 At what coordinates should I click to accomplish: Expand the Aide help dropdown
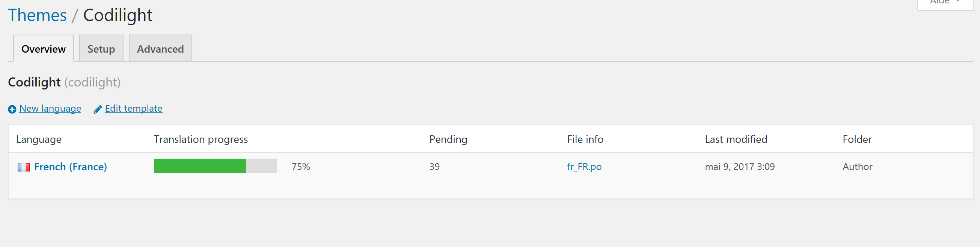[x=945, y=2]
